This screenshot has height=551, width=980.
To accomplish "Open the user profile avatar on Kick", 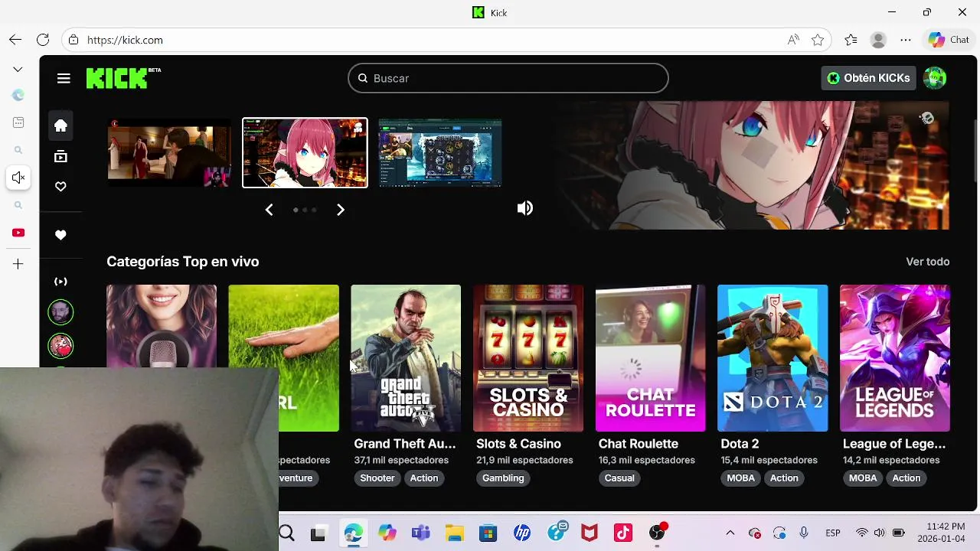I will tap(935, 78).
